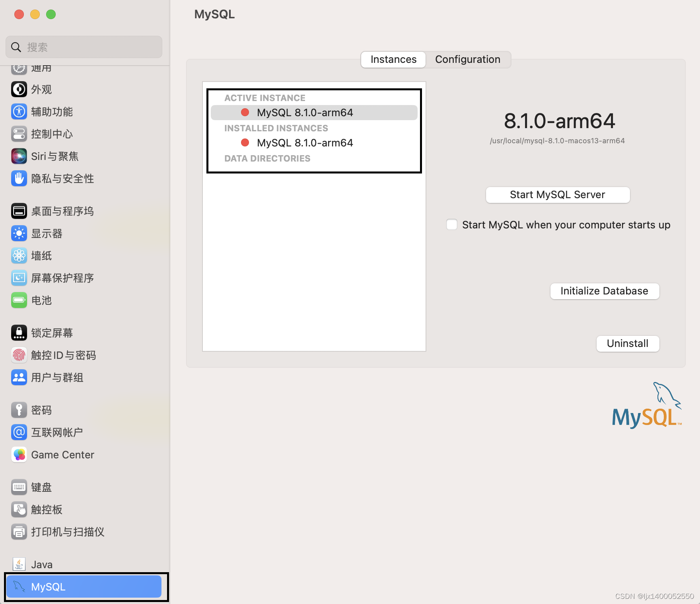The height and width of the screenshot is (604, 700).
Task: Open Trackpad (触控板) icon
Action: 19,510
